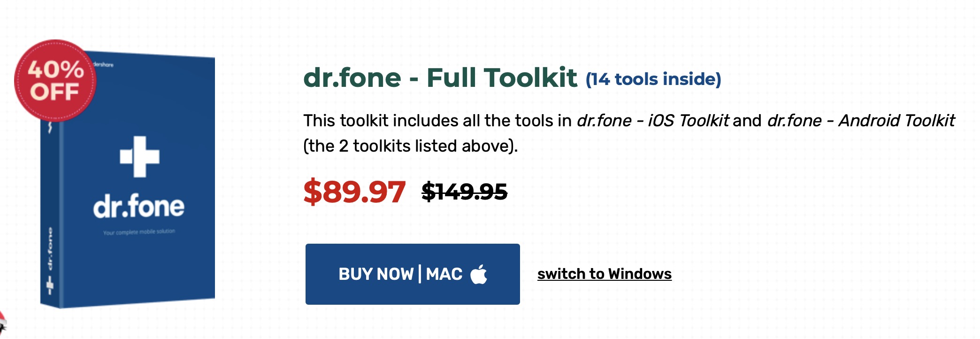
Task: Click the Wondershare label atop the box
Action: click(104, 64)
